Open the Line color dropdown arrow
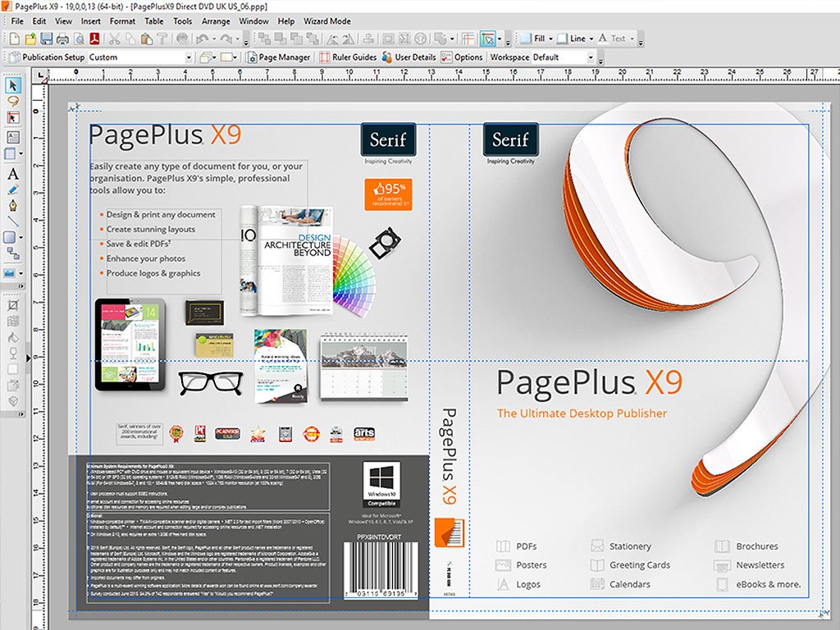Image resolution: width=840 pixels, height=630 pixels. pyautogui.click(x=591, y=39)
